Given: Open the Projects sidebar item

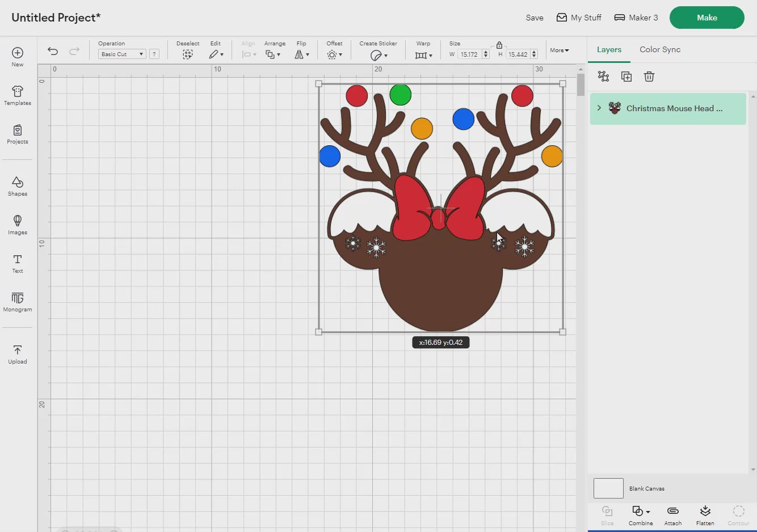Looking at the screenshot, I should click(x=18, y=134).
